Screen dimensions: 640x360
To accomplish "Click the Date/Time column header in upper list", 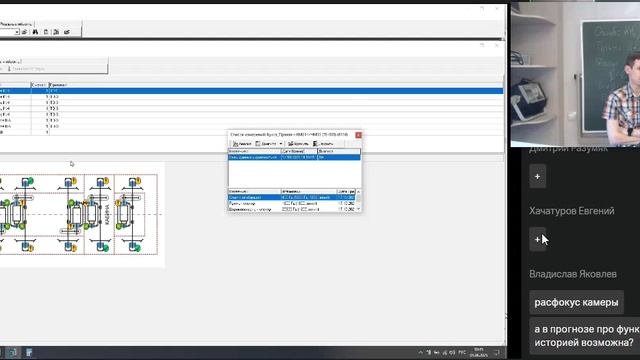I will pos(299,151).
